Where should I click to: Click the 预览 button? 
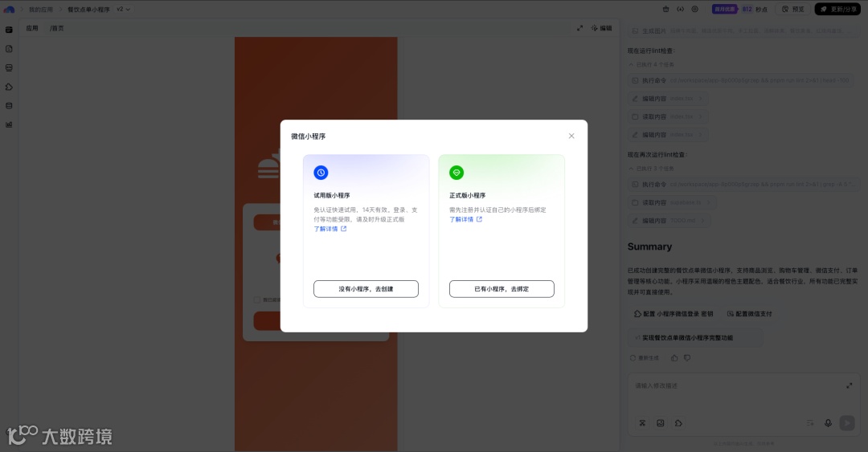(x=792, y=10)
